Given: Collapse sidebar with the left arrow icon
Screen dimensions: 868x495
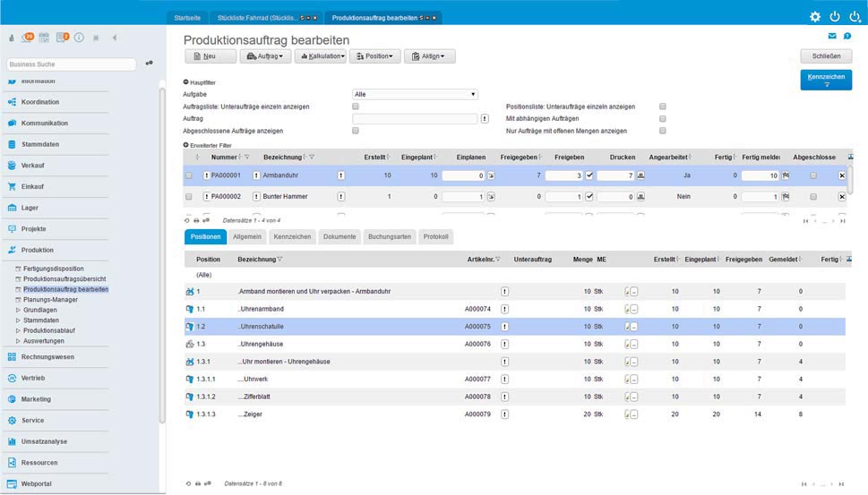Looking at the screenshot, I should (x=115, y=38).
